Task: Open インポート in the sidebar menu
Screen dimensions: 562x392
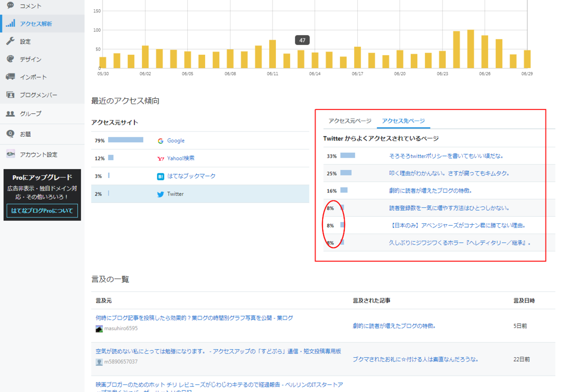Action: tap(33, 77)
